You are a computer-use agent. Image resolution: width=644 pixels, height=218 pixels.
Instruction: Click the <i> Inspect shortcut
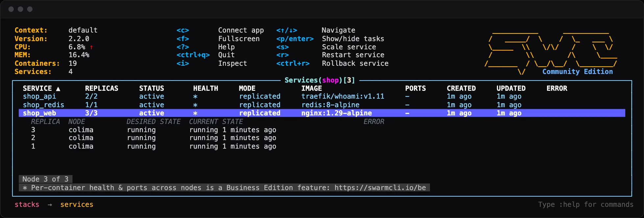tap(212, 63)
